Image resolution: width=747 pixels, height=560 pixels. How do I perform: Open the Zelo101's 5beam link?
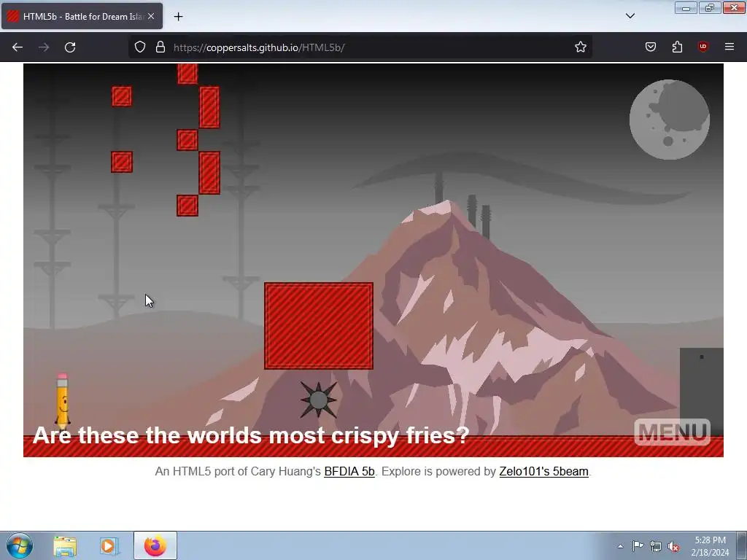(543, 472)
